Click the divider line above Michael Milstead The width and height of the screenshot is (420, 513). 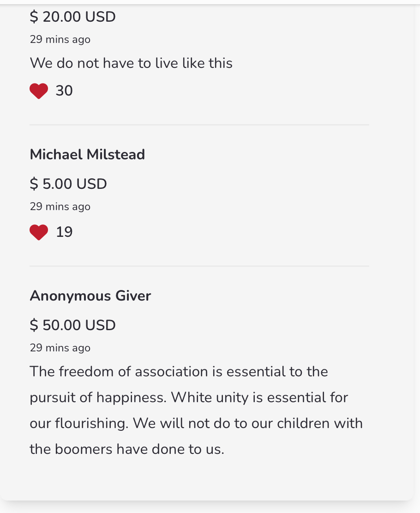click(x=199, y=125)
